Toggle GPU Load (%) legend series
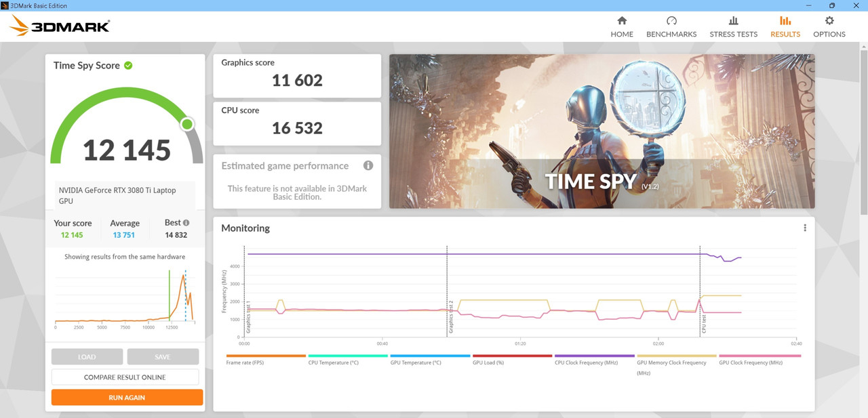 pyautogui.click(x=512, y=360)
